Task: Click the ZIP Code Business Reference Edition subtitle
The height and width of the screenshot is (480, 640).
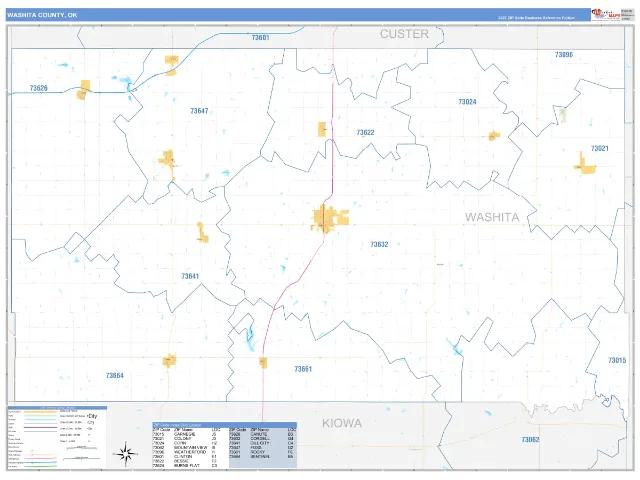Action: point(536,18)
